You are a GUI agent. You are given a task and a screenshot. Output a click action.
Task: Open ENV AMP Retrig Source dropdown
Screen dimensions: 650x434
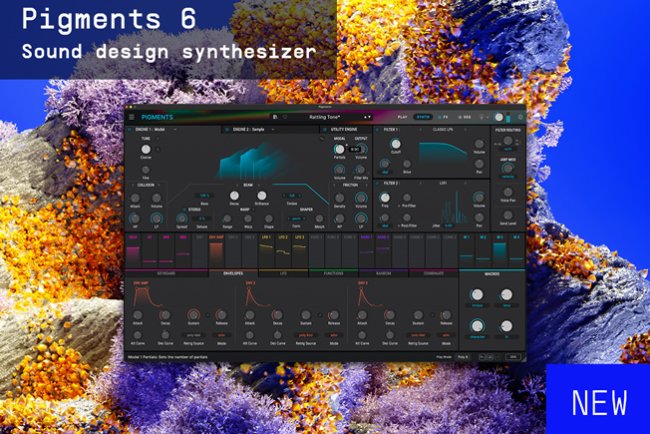[x=194, y=335]
